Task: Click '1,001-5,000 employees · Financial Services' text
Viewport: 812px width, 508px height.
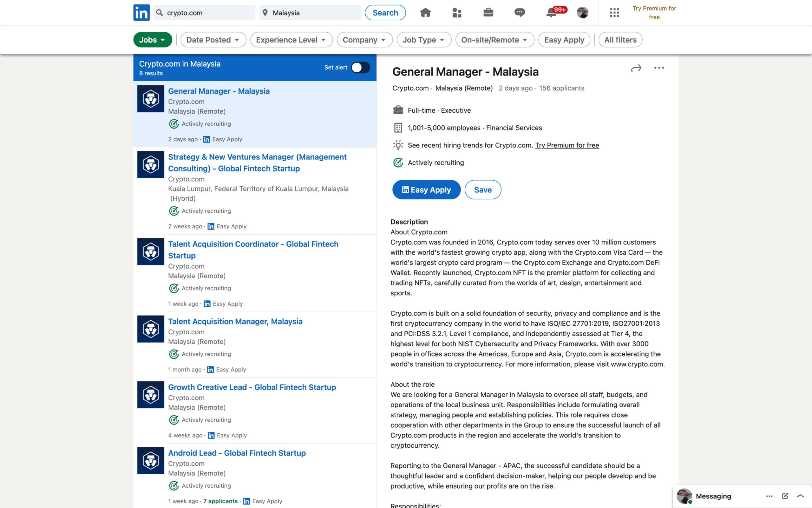Action: [x=475, y=128]
